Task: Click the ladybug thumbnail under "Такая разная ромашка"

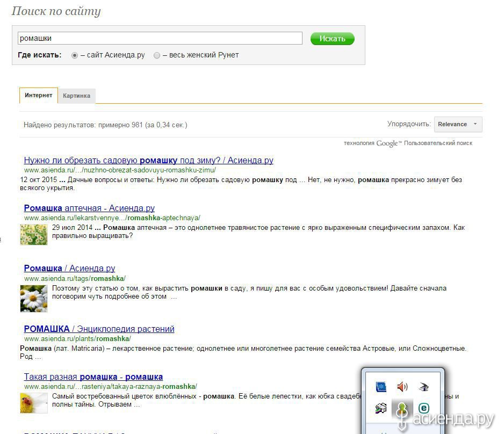Action: [34, 403]
